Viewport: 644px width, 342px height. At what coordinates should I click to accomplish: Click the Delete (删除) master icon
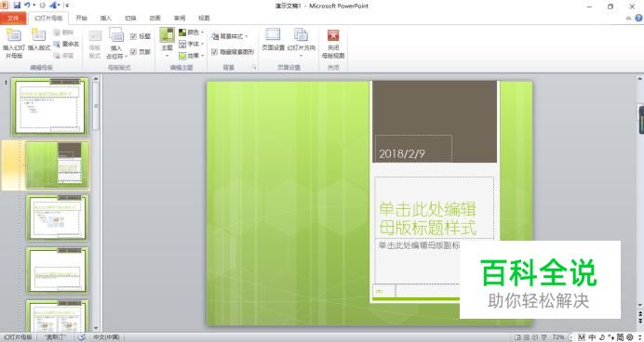pos(57,32)
